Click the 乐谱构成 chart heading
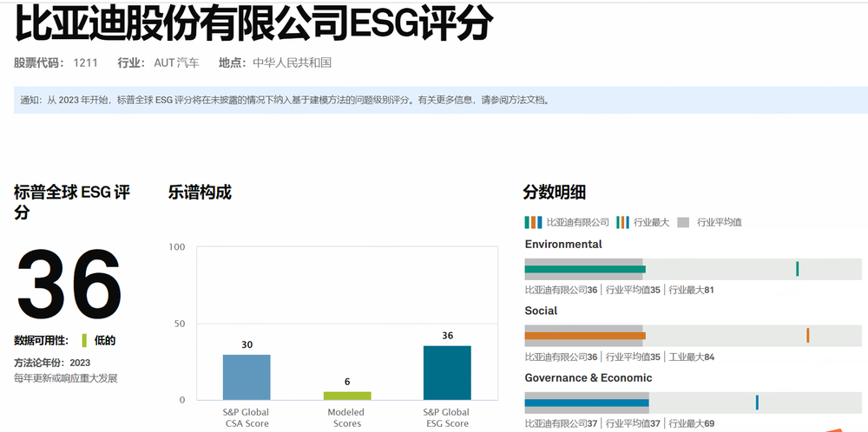Screen dimensions: 868x432 [x=200, y=193]
